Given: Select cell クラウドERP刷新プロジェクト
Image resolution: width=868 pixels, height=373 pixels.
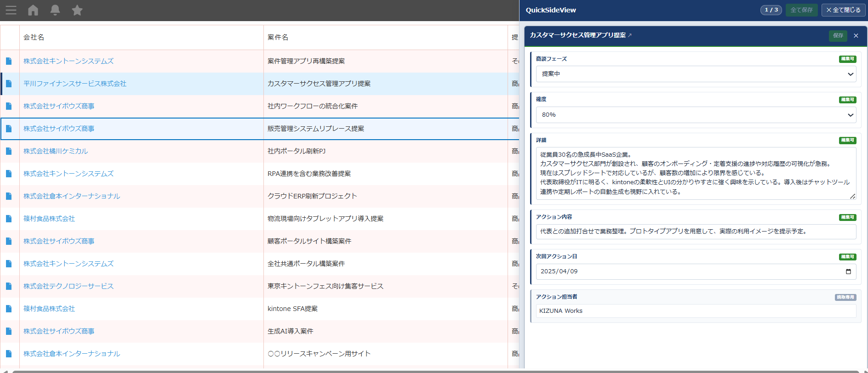Looking at the screenshot, I should pyautogui.click(x=385, y=196).
